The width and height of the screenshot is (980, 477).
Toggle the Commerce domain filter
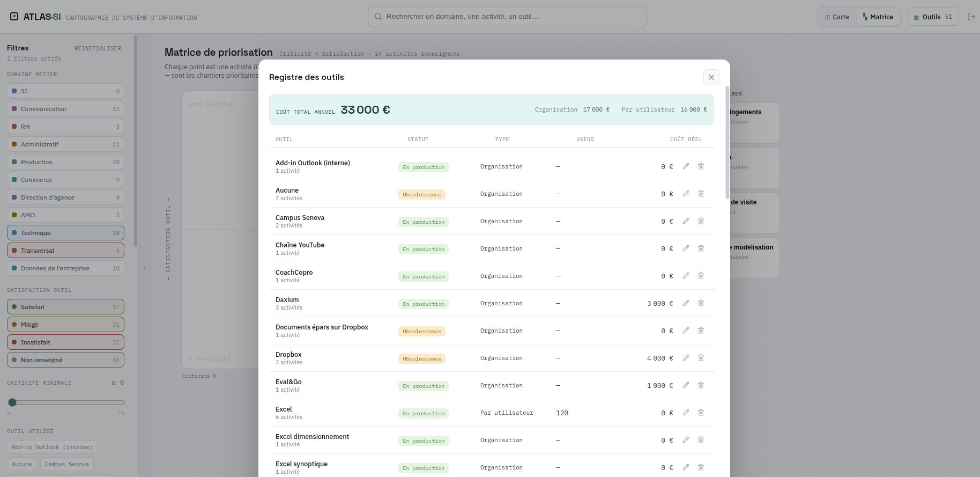[x=65, y=180]
